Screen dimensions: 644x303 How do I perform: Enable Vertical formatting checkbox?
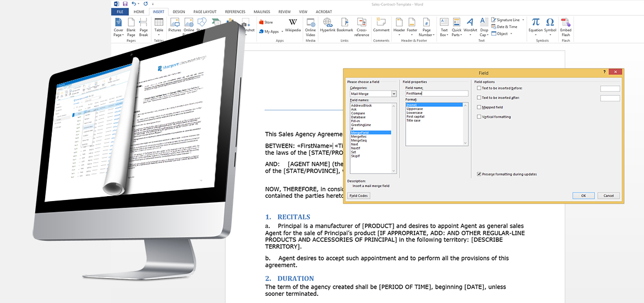(479, 117)
